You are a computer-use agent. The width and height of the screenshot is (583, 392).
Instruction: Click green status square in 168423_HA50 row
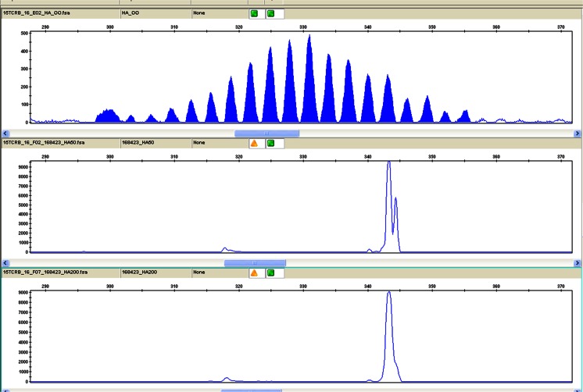270,143
